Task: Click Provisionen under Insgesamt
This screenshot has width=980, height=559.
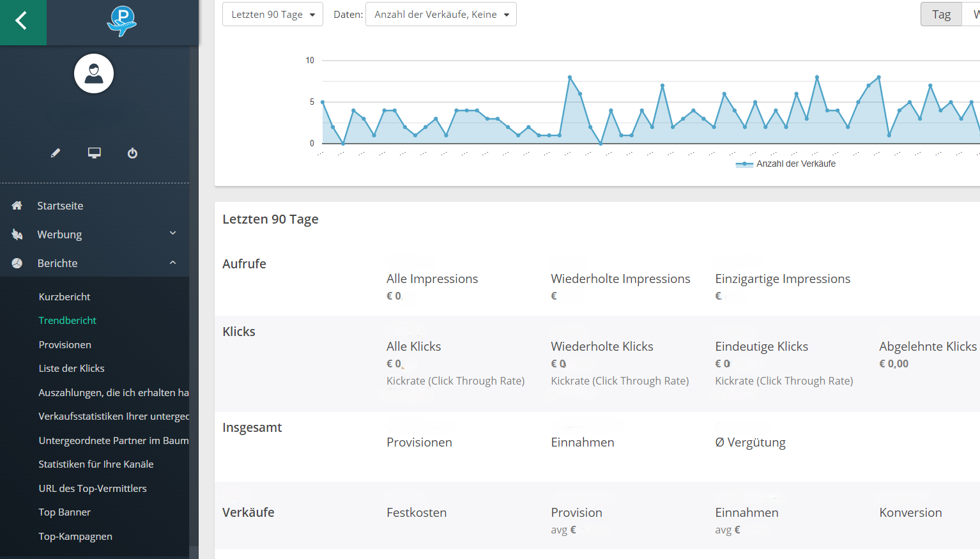Action: point(419,442)
